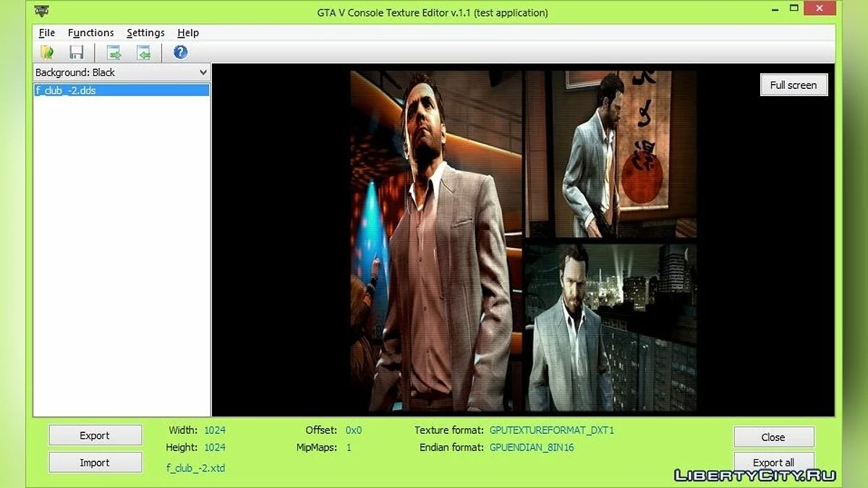Click the import texture toolbar icon with left arrow

(x=144, y=52)
